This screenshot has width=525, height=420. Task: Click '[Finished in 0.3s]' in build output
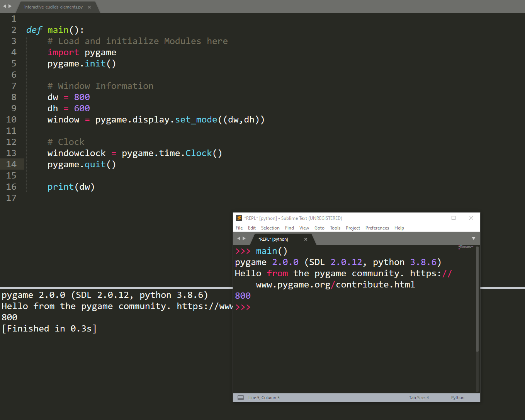pos(49,328)
